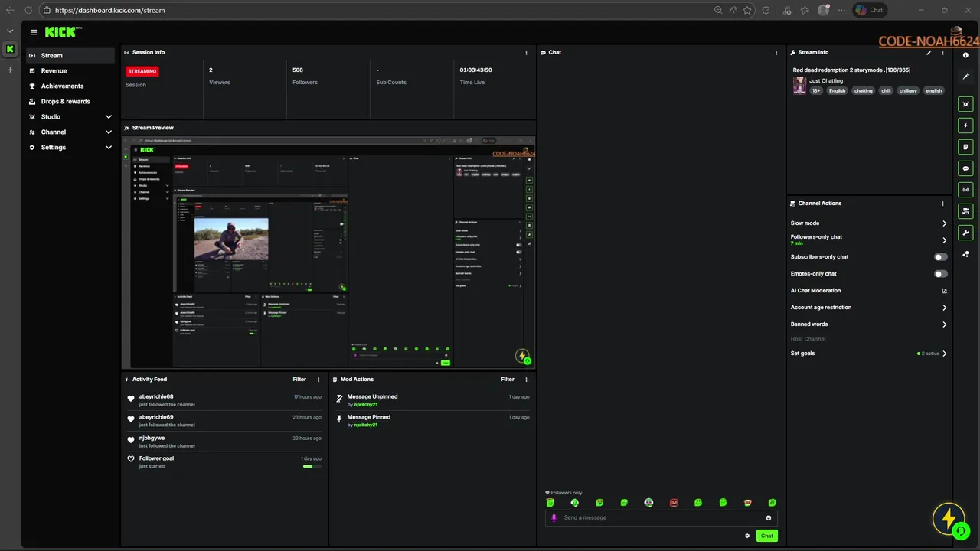This screenshot has width=980, height=551.
Task: Open Set goals
Action: [868, 354]
